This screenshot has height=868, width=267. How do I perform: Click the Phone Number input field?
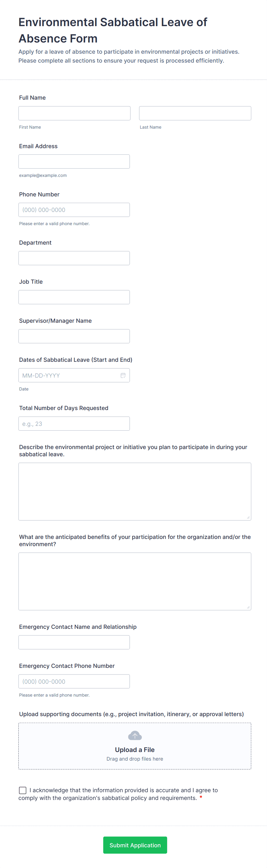[x=74, y=210]
